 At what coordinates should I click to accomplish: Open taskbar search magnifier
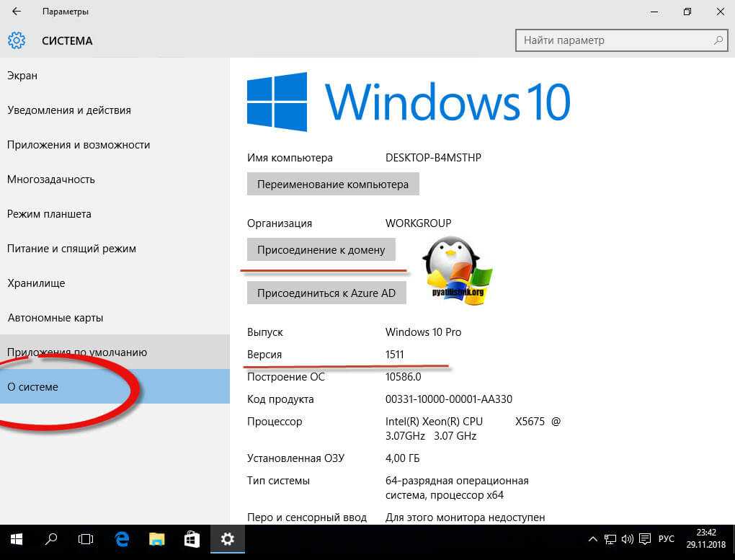coord(52,538)
